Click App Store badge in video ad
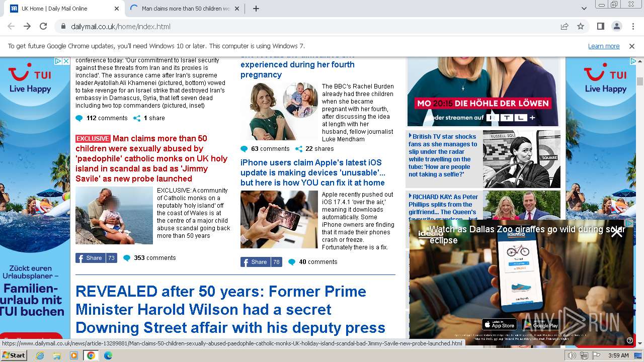The width and height of the screenshot is (644, 362). (x=499, y=325)
